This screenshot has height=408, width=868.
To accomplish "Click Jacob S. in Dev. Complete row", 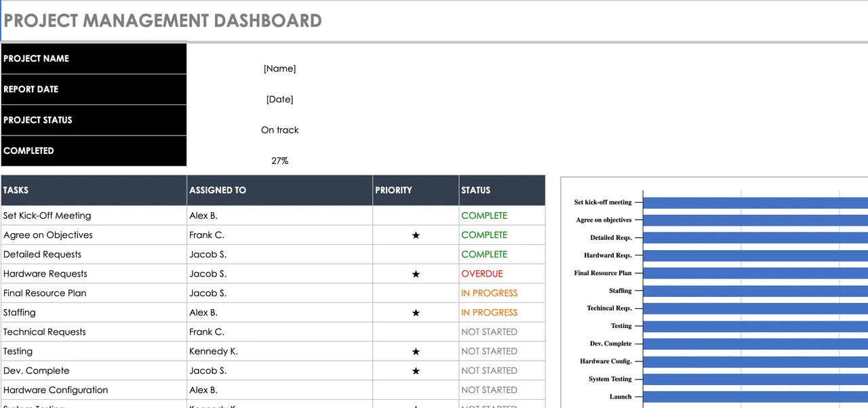I will [x=279, y=371].
